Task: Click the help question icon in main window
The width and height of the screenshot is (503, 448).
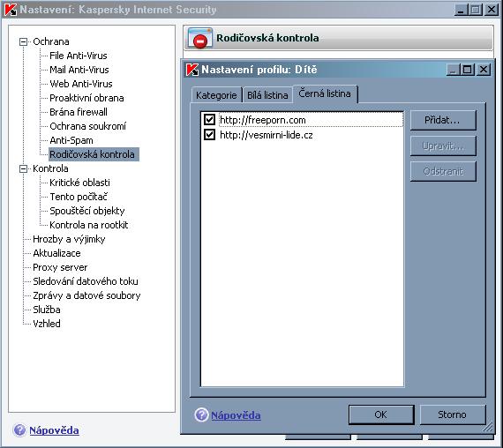Action: pos(19,430)
